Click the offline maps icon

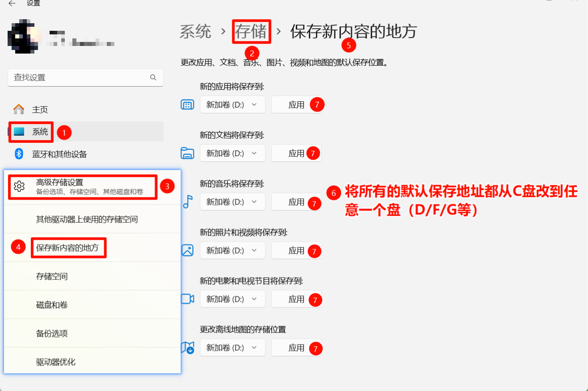tap(187, 348)
